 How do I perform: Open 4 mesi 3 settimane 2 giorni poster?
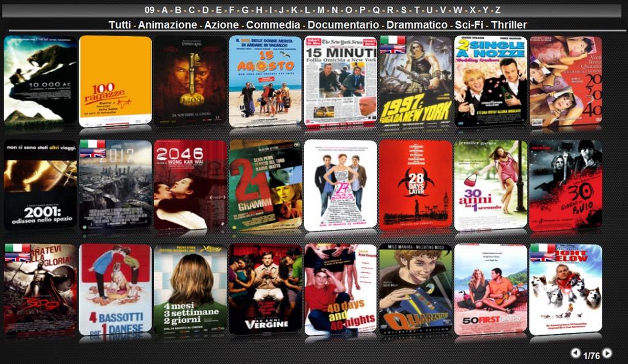[x=190, y=289]
